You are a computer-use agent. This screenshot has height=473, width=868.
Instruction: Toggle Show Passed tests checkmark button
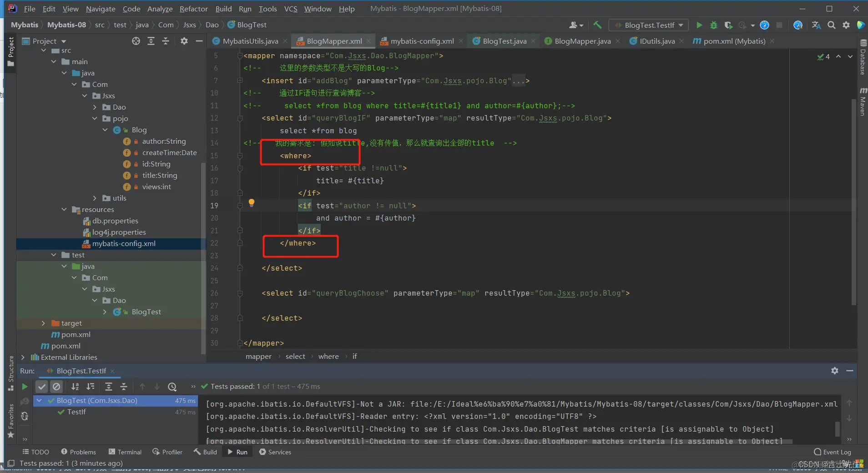coord(42,387)
